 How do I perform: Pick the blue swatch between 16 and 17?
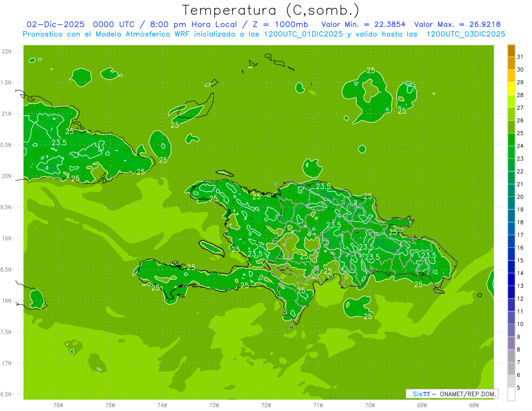[x=511, y=241]
